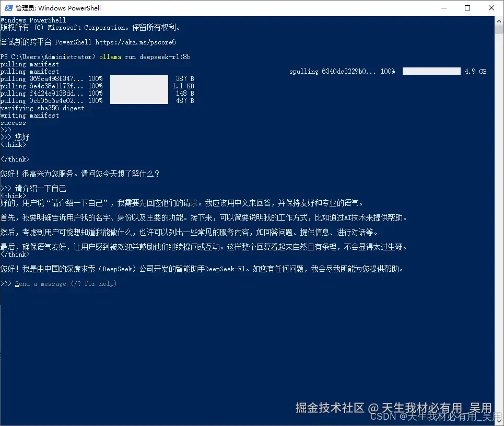Viewport: 504px width, 426px height.
Task: Close the PowerShell window
Action: click(490, 7)
